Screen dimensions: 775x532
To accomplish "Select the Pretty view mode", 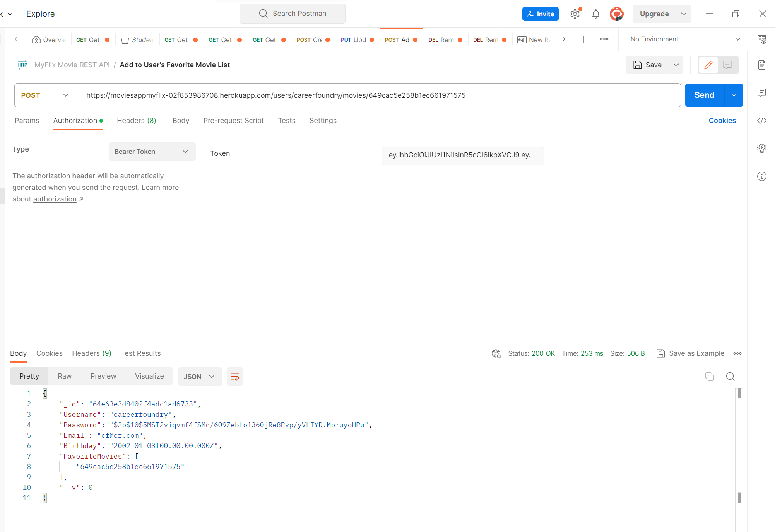I will [29, 376].
